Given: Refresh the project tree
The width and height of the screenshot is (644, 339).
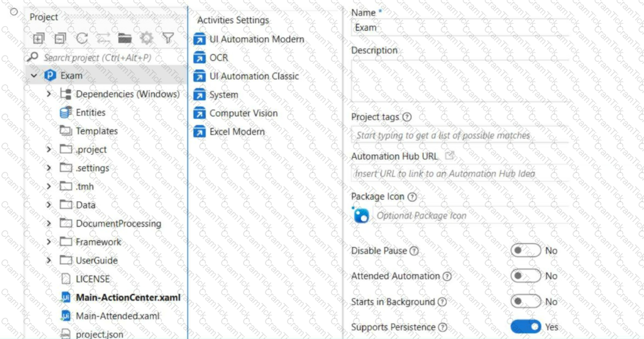Looking at the screenshot, I should coord(82,38).
